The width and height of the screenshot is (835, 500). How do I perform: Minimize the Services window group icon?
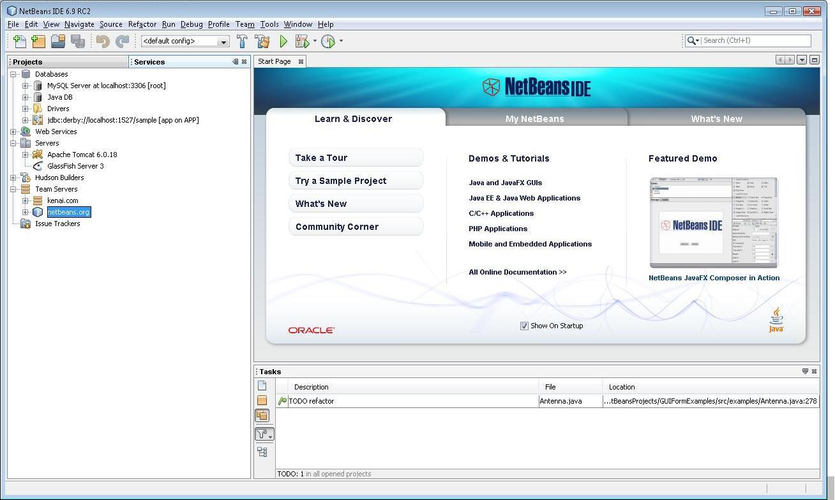tap(235, 62)
